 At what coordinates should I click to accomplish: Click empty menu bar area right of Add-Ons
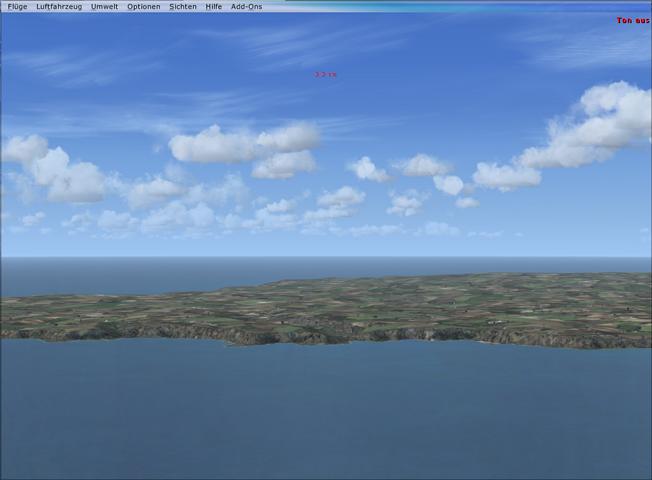coord(450,6)
